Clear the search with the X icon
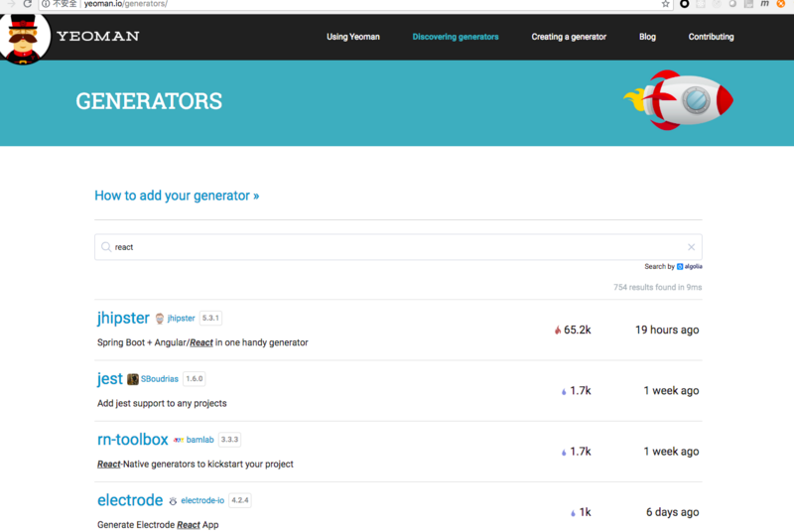 point(691,247)
